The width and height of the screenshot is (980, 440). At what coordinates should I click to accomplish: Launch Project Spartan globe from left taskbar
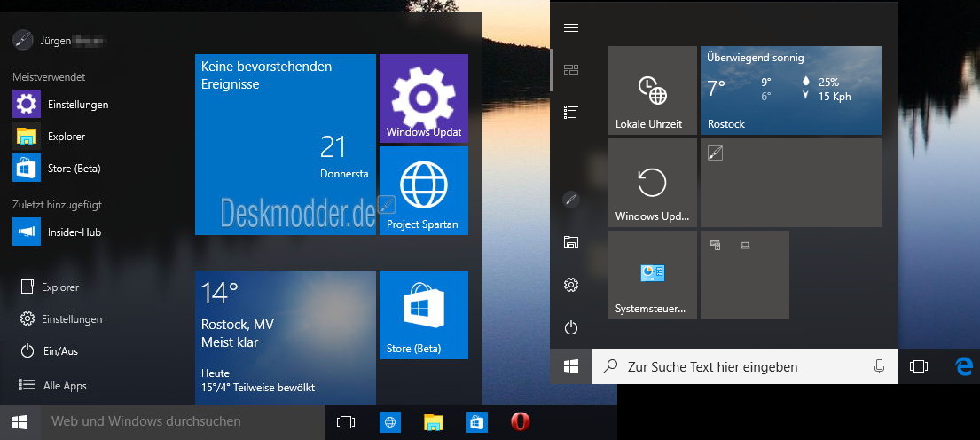(390, 422)
